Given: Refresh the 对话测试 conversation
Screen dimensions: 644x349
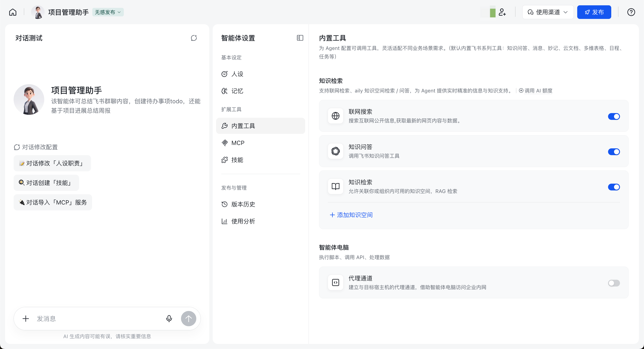Looking at the screenshot, I should (x=194, y=38).
